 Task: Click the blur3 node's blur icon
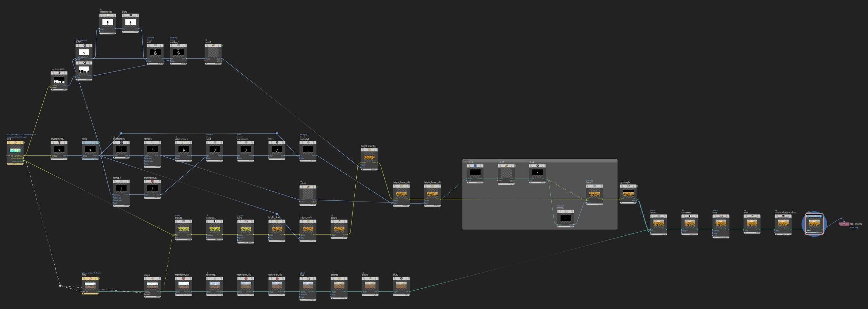click(x=131, y=15)
